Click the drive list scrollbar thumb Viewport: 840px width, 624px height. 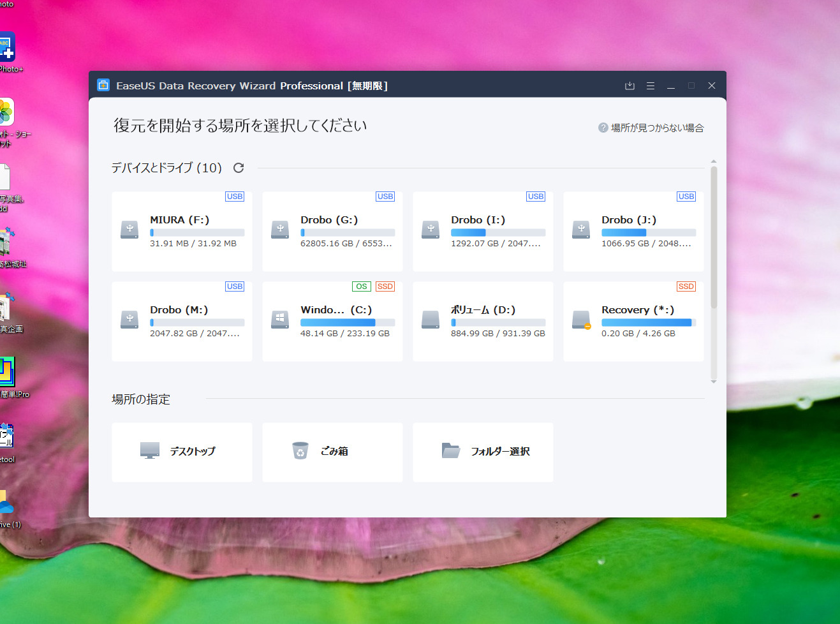[714, 238]
